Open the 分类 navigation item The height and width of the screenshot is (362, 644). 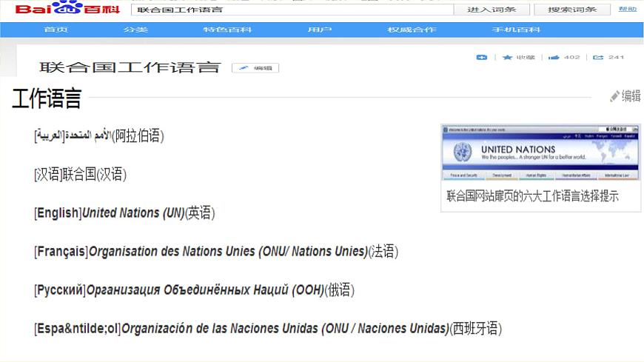coord(135,30)
